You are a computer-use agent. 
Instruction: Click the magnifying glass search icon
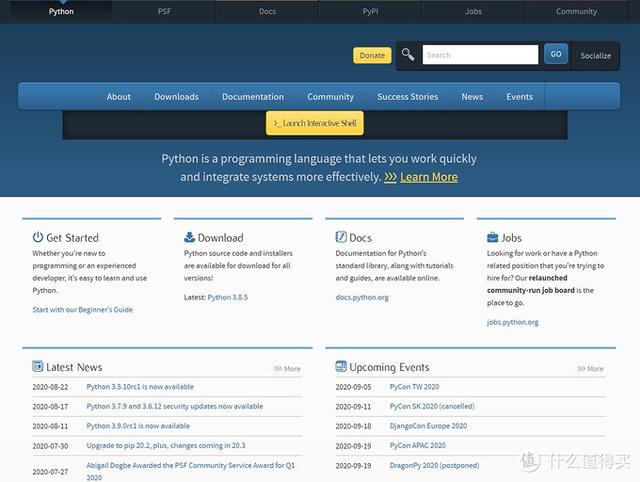[408, 54]
